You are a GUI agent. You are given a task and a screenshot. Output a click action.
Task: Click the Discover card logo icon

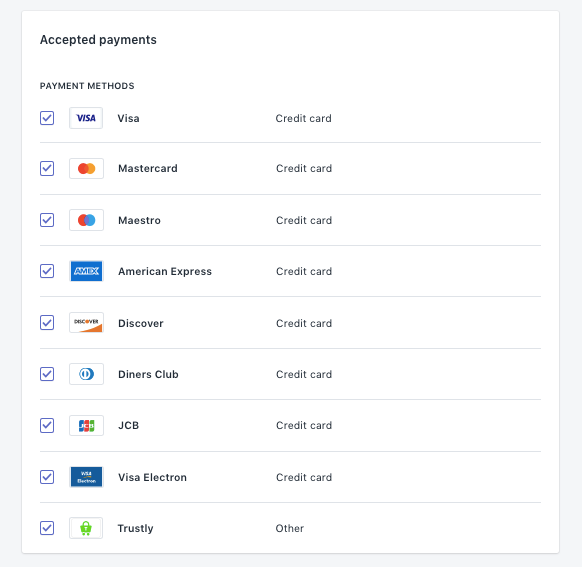(x=86, y=323)
